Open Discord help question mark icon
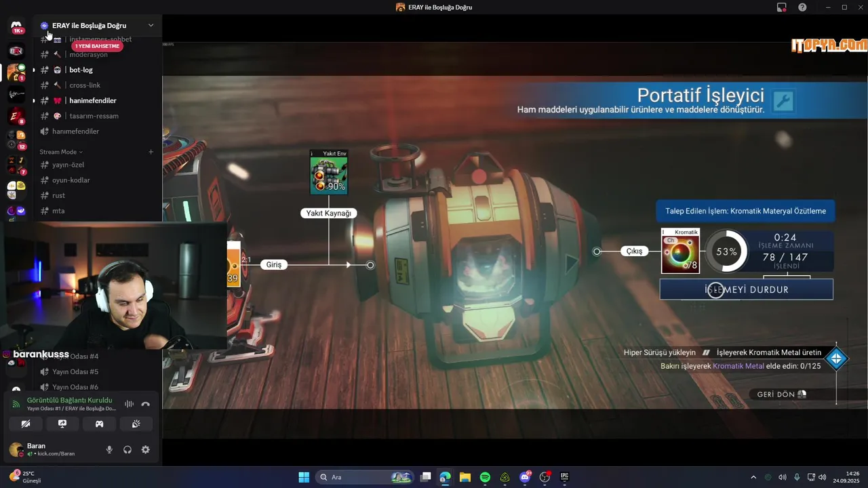Screen dimensions: 868x488 click(802, 7)
